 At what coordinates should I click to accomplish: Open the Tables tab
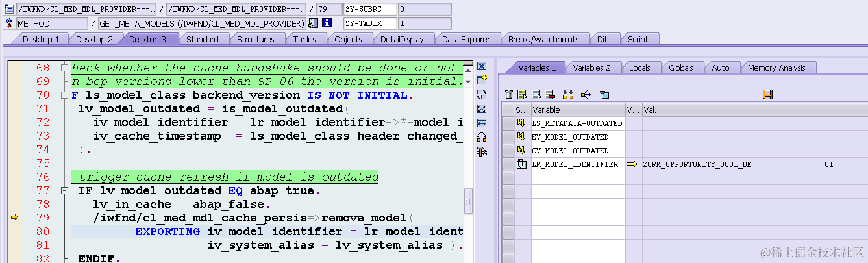pos(304,39)
